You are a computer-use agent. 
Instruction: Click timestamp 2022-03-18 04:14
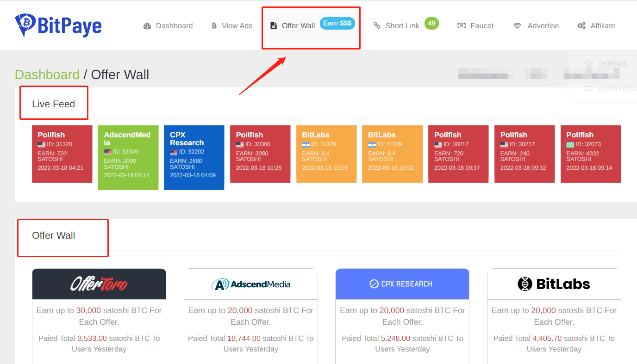click(127, 175)
